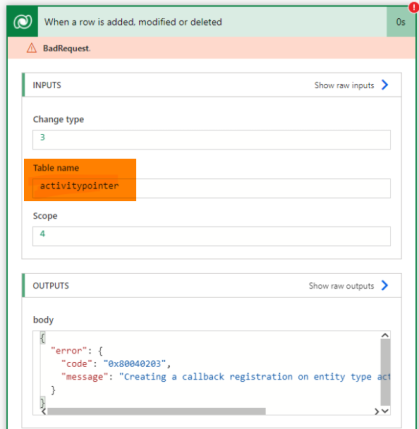The width and height of the screenshot is (419, 429).
Task: Click the body scroll right arrow
Action: coord(377,411)
